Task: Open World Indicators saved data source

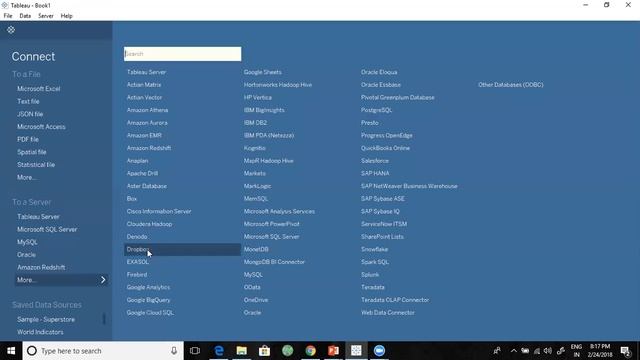Action: point(40,332)
